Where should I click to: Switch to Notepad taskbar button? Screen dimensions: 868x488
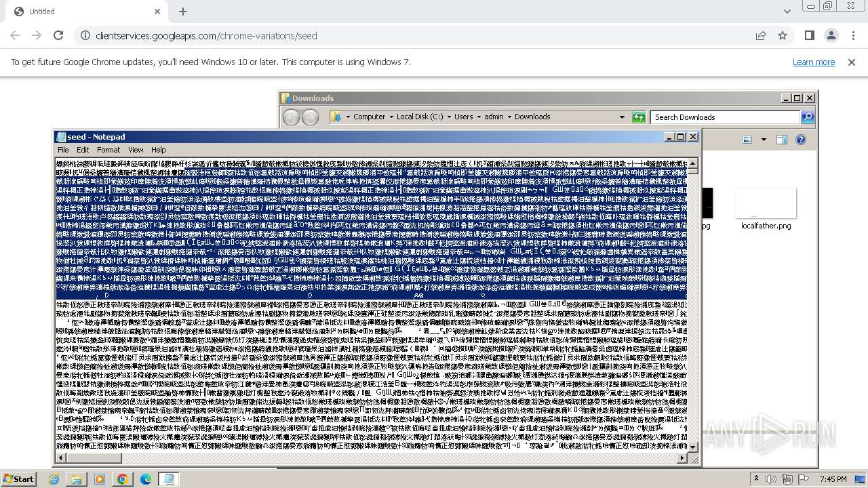click(x=169, y=479)
